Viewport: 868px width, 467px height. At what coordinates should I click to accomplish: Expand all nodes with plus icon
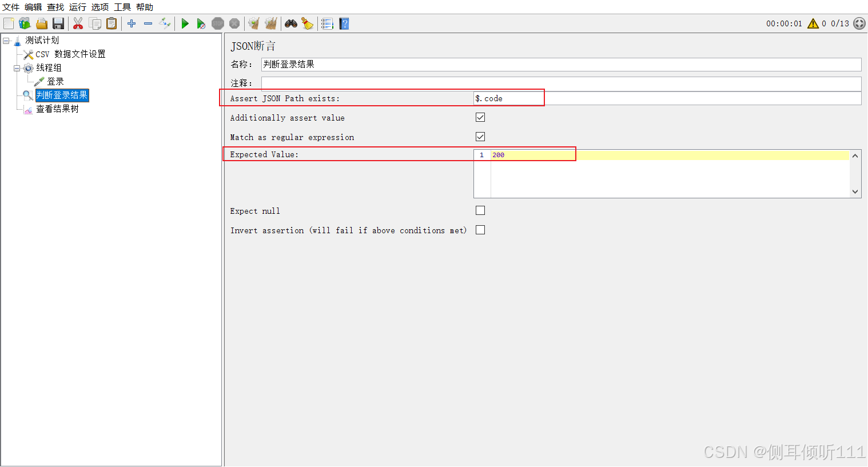pos(132,23)
